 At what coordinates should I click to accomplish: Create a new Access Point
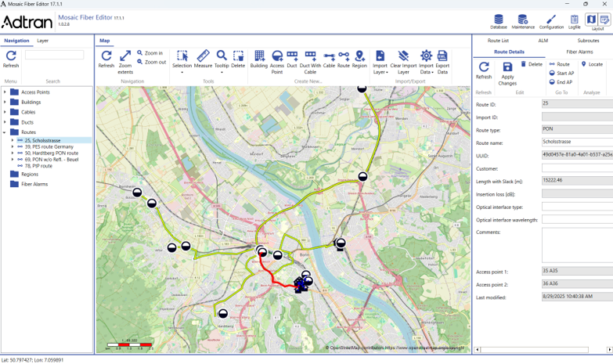[277, 62]
